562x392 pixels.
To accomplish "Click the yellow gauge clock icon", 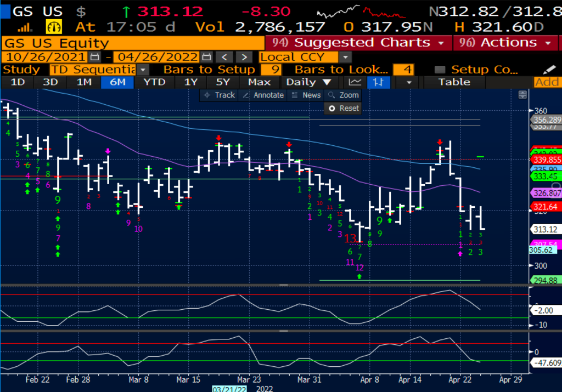I will coord(54,27).
